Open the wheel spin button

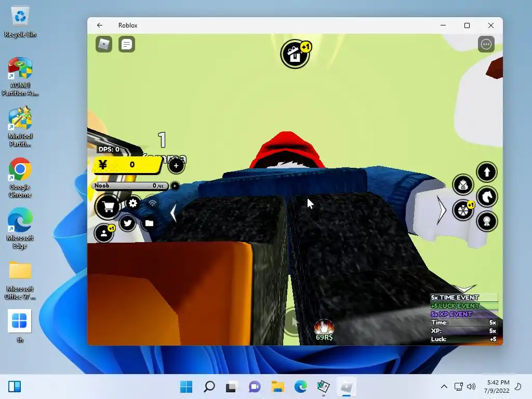pyautogui.click(x=463, y=210)
